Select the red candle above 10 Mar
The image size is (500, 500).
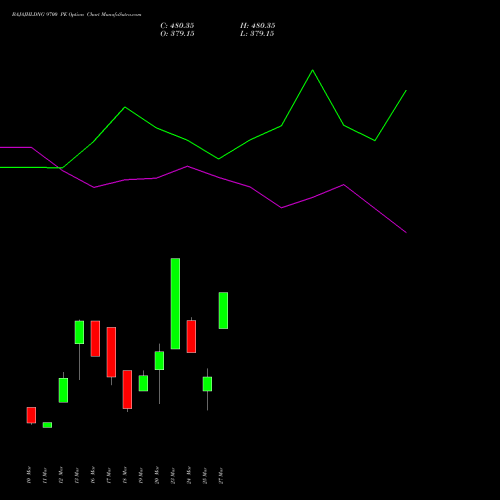(31, 415)
